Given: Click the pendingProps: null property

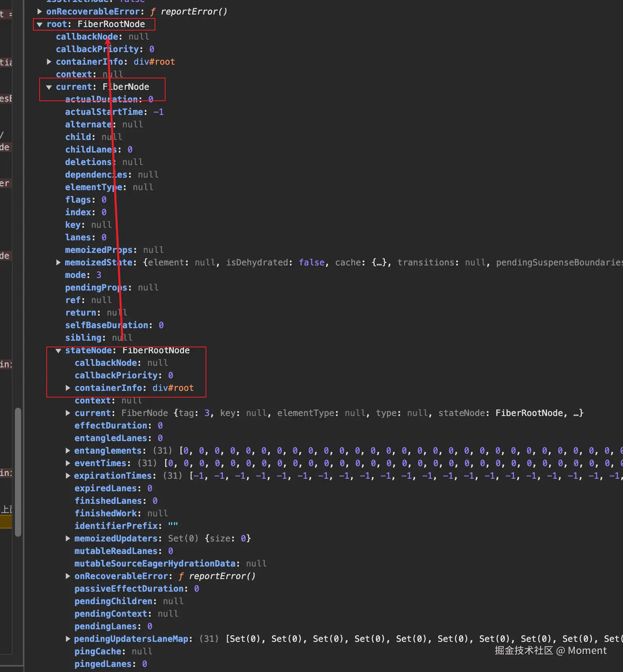Looking at the screenshot, I should [112, 288].
